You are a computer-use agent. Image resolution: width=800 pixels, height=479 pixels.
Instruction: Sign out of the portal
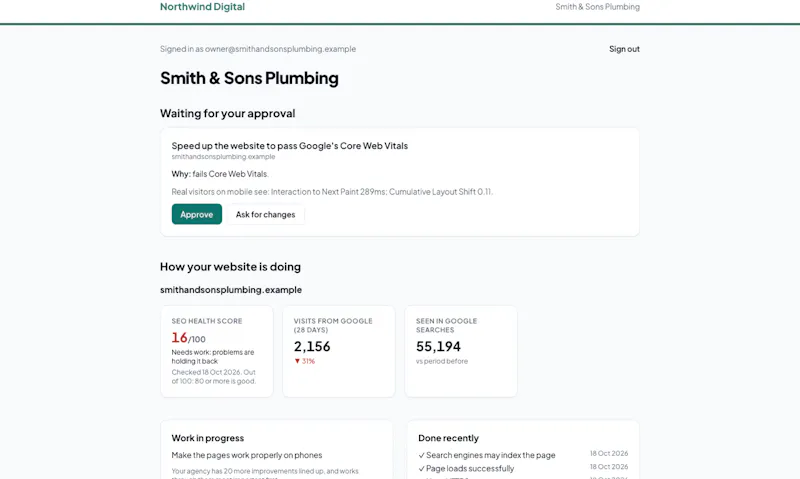624,49
